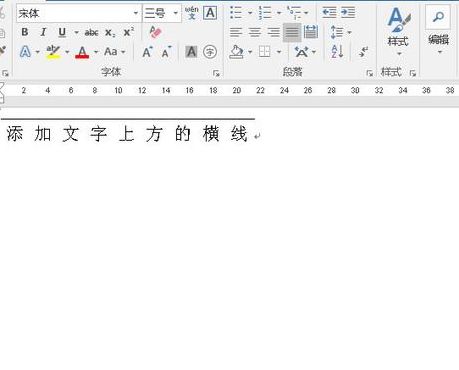Toggle character shading A icon

click(191, 52)
